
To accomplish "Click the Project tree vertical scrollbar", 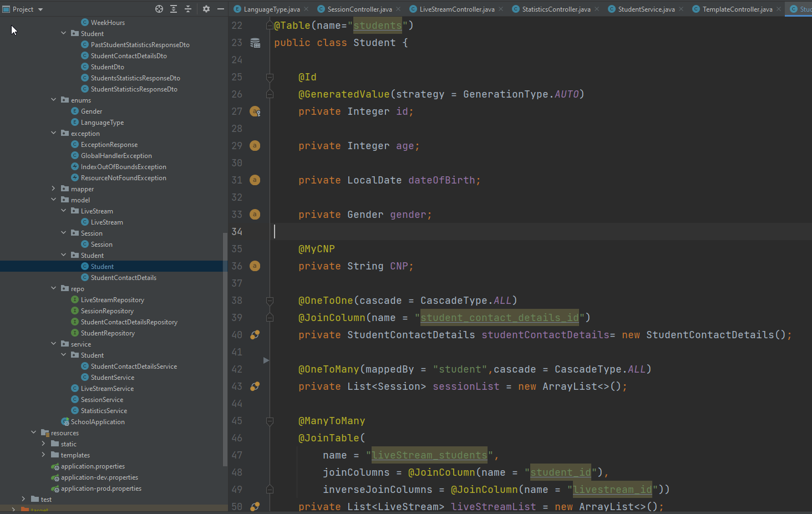I will 225,349.
